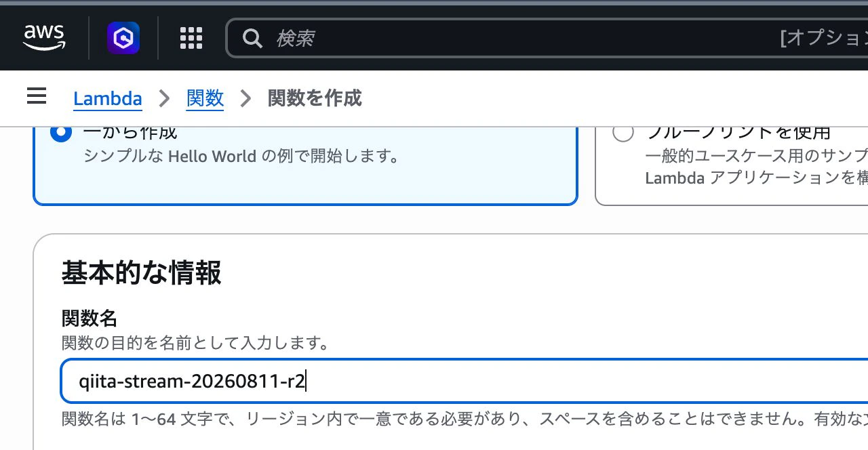868x450 pixels.
Task: Click the 基本的な情報 heading
Action: click(142, 273)
